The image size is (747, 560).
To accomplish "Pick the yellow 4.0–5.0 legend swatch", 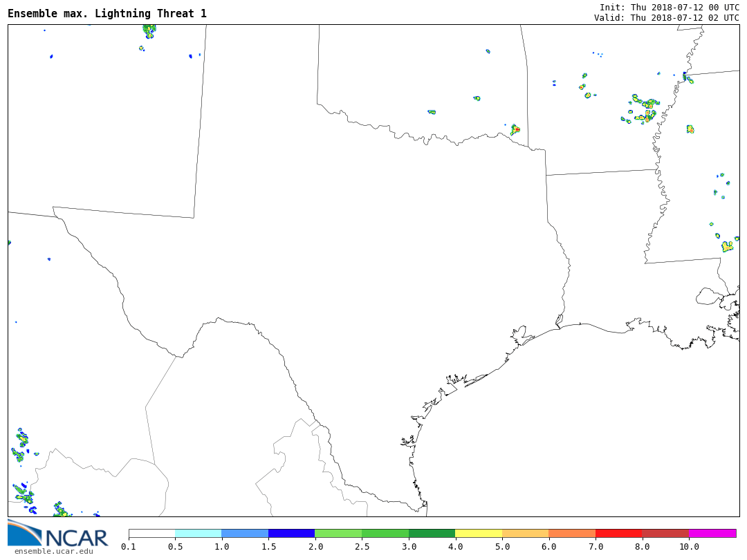I will [479, 533].
